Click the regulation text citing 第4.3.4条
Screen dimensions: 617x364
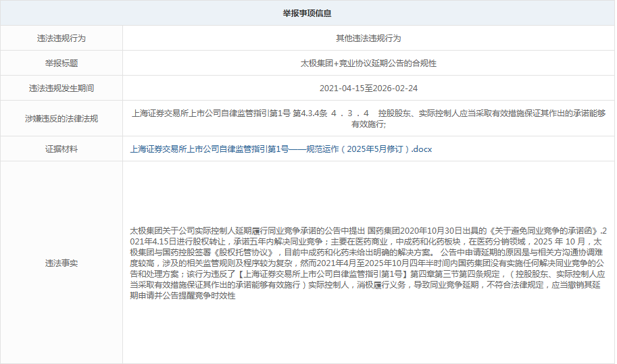point(368,119)
